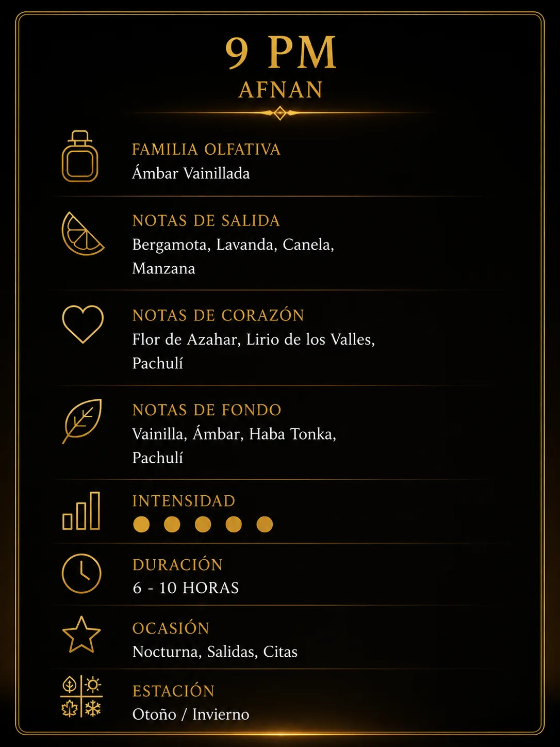Image resolution: width=560 pixels, height=747 pixels.
Task: Select the Notas de Salida heading
Action: [x=206, y=221]
